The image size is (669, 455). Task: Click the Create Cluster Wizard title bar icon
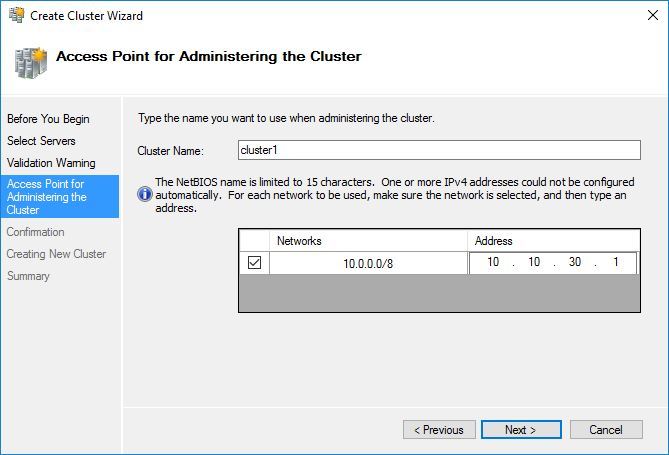[15, 15]
